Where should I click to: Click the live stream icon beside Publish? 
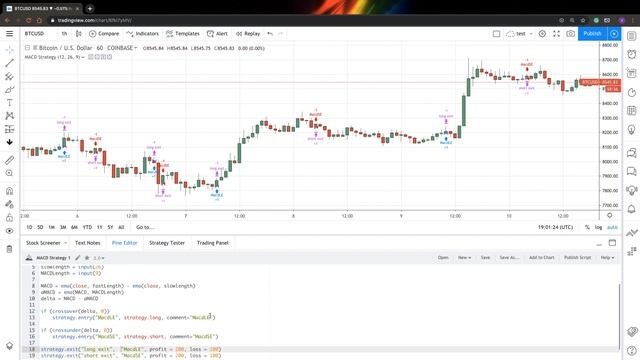coord(614,33)
